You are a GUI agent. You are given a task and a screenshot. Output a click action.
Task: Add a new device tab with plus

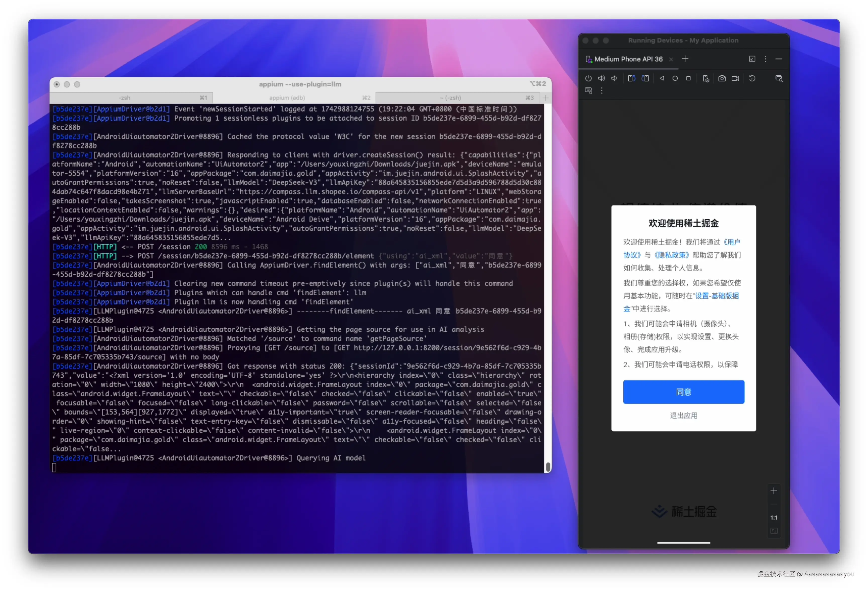685,59
